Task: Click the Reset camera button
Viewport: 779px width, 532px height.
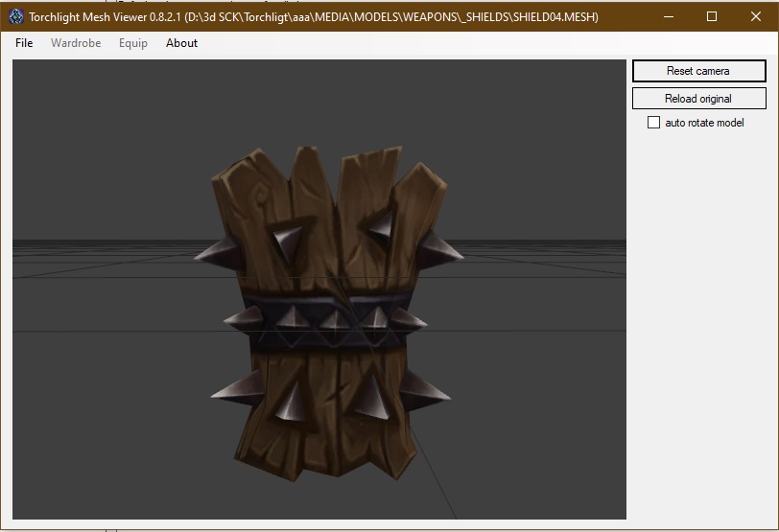Action: click(698, 71)
